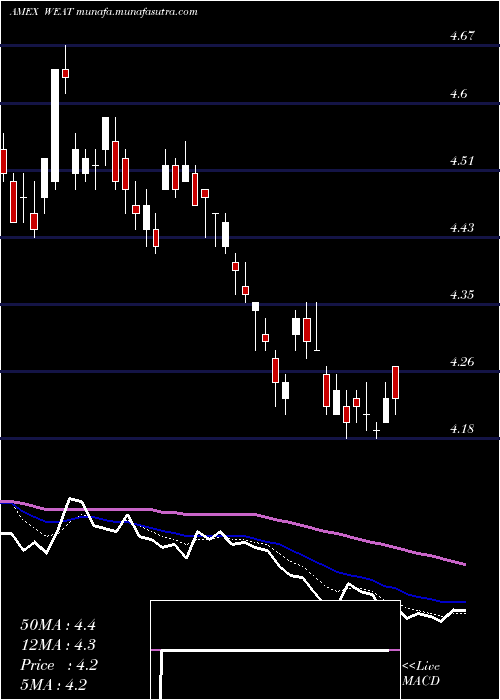
Task: Click the AMEX WEAT munafa.munafasutra.com title text
Action: pyautogui.click(x=103, y=12)
